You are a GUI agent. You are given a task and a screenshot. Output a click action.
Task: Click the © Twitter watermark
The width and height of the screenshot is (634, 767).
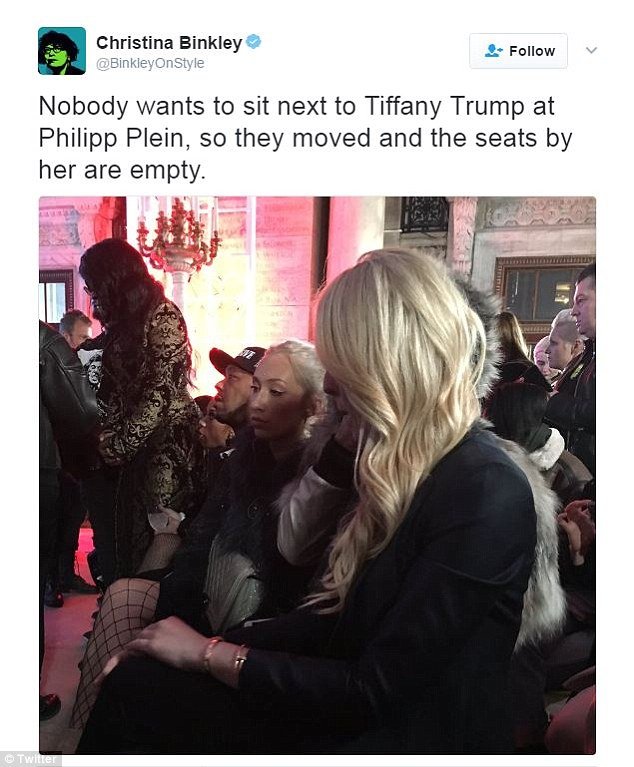30,759
